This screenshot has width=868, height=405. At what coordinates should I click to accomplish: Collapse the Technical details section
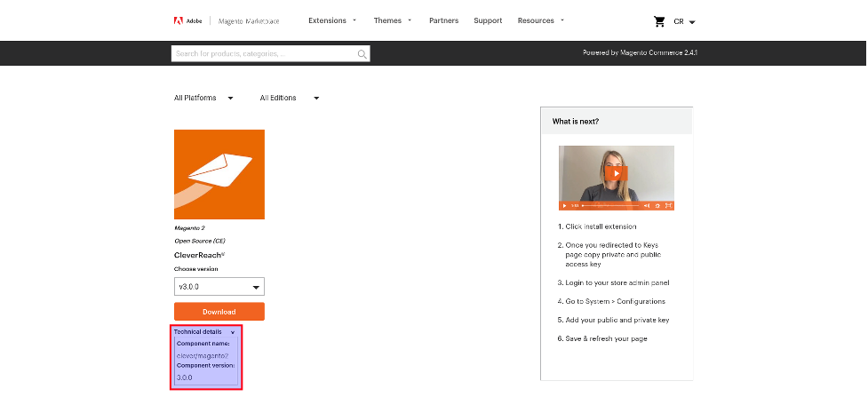point(233,332)
